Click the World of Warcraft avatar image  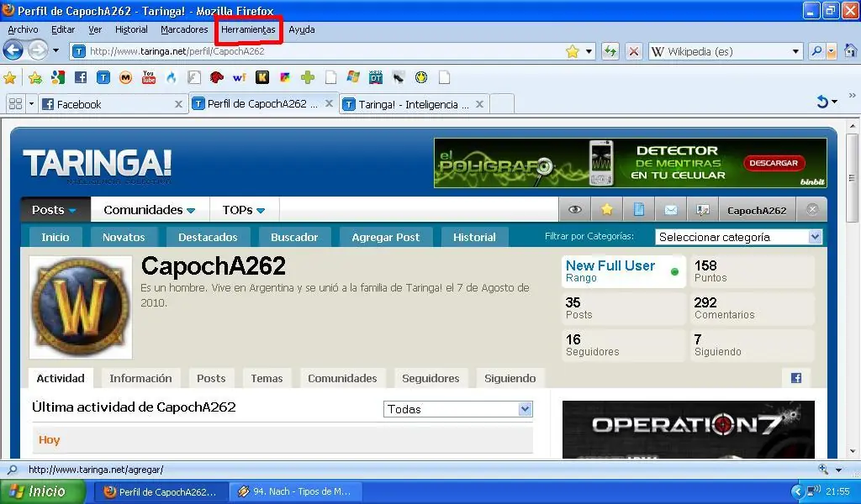[81, 307]
